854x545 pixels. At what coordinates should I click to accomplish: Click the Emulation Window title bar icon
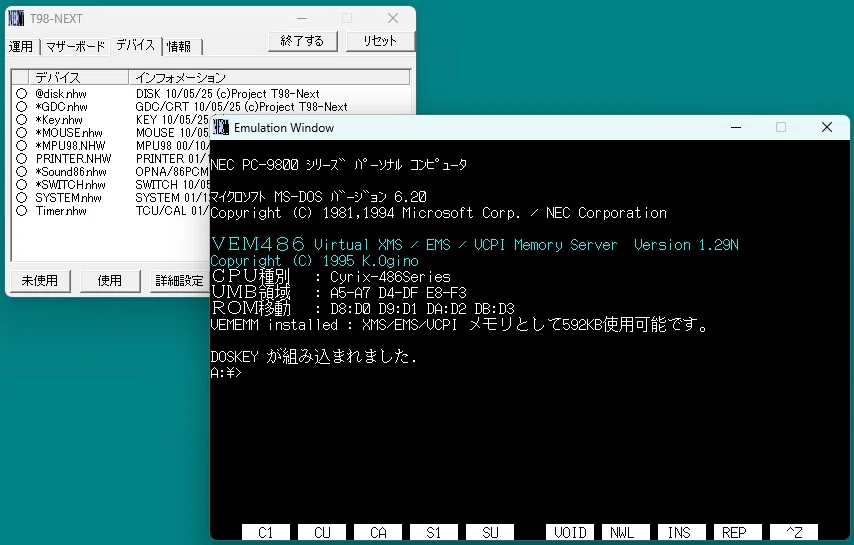pyautogui.click(x=221, y=127)
